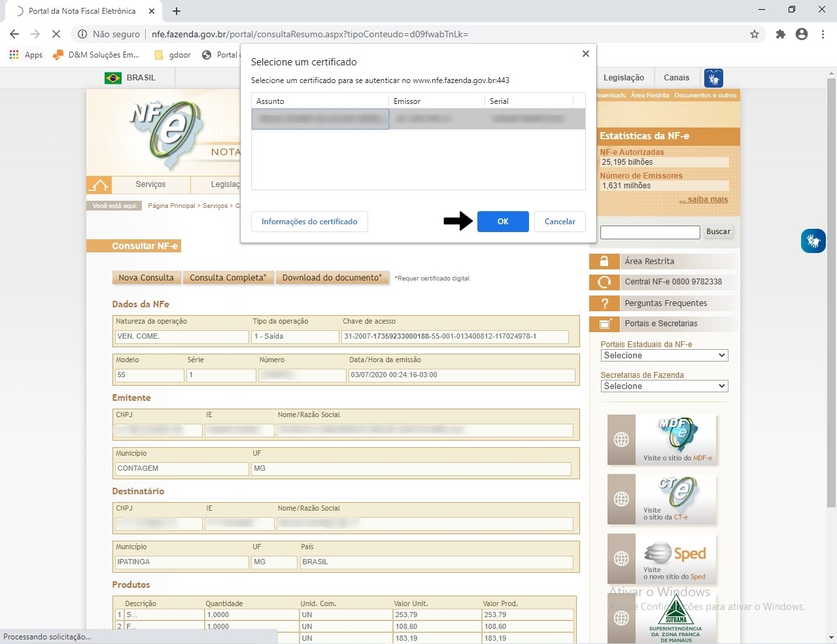
Task: Click the Buscar button
Action: (718, 231)
